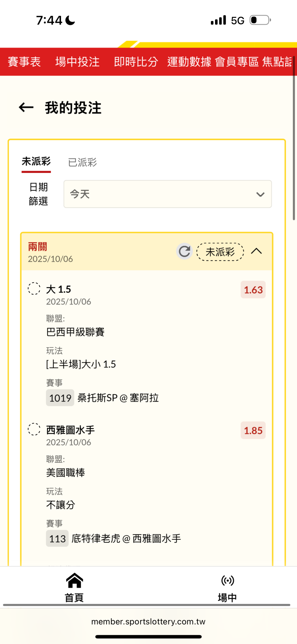Image resolution: width=297 pixels, height=644 pixels.
Task: Tap the 未派彩 dashed status badge
Action: tap(220, 252)
